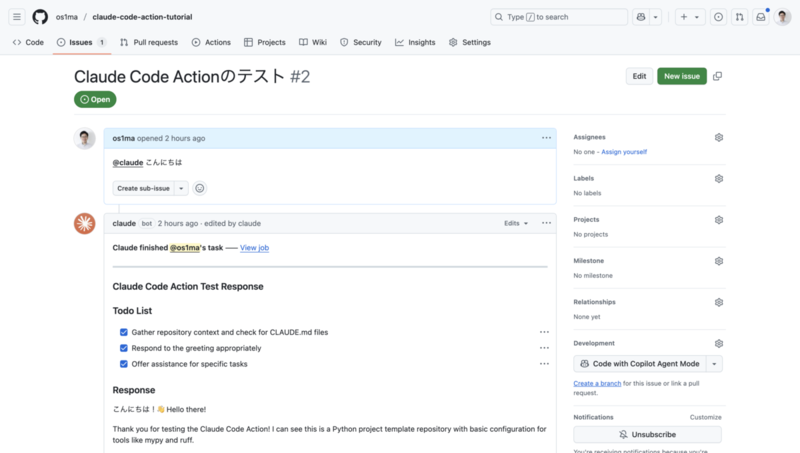Open Assignees settings gear
This screenshot has height=453, width=800.
pos(719,137)
